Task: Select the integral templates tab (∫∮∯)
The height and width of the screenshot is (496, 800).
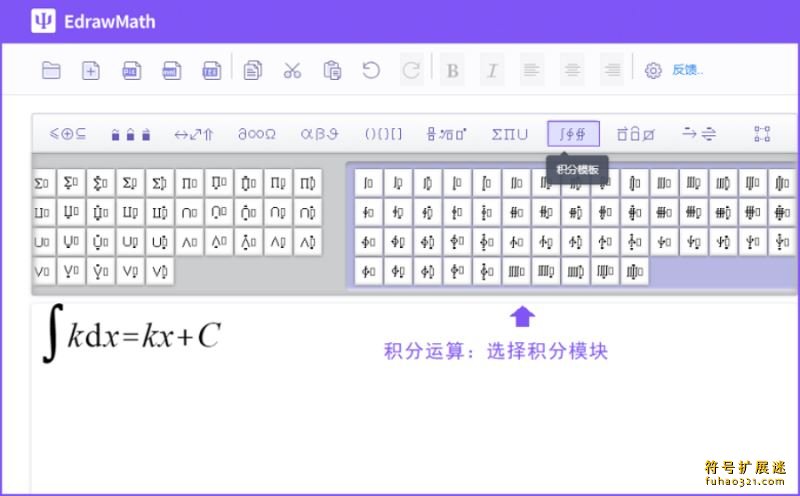Action: (573, 134)
